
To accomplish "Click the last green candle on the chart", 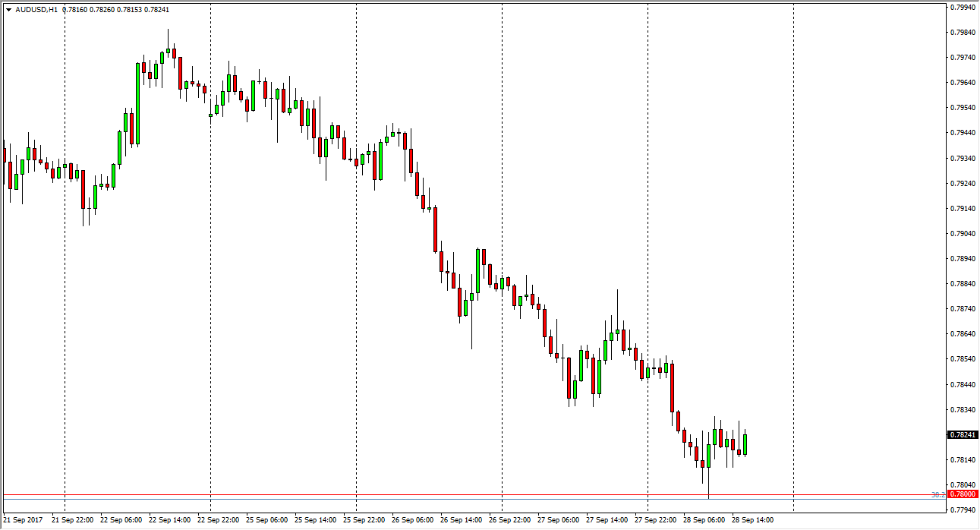I will [745, 444].
